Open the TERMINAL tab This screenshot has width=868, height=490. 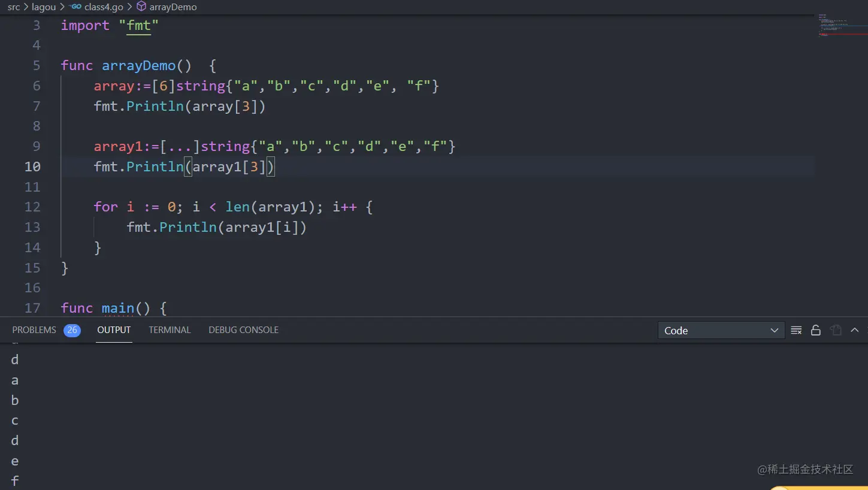click(x=170, y=330)
